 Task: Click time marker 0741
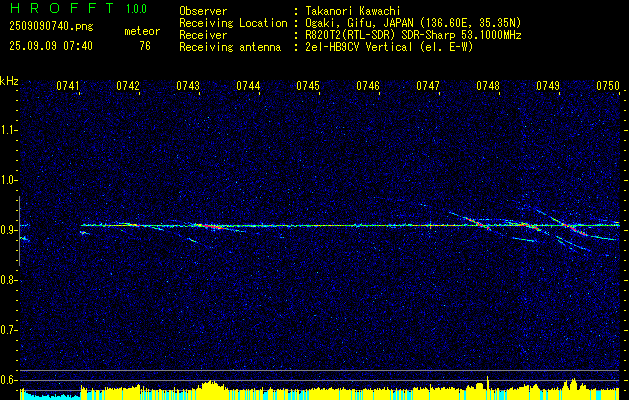[68, 86]
